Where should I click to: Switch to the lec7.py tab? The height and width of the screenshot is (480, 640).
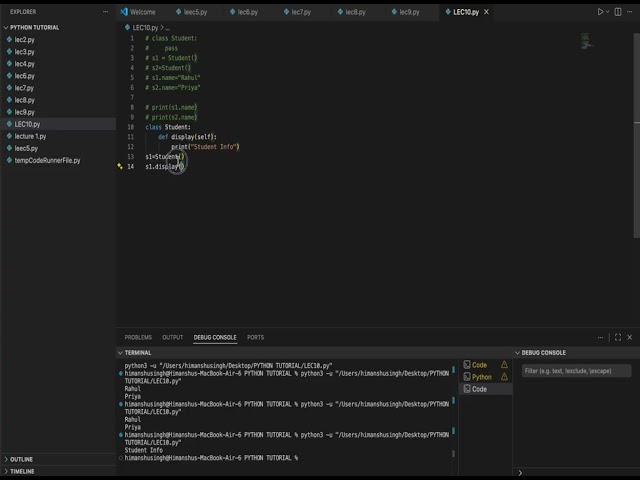pos(298,12)
